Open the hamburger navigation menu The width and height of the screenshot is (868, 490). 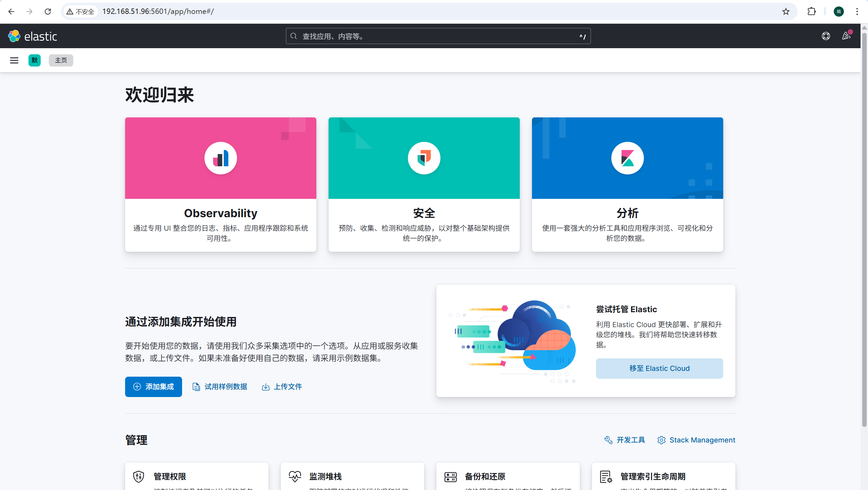point(14,60)
